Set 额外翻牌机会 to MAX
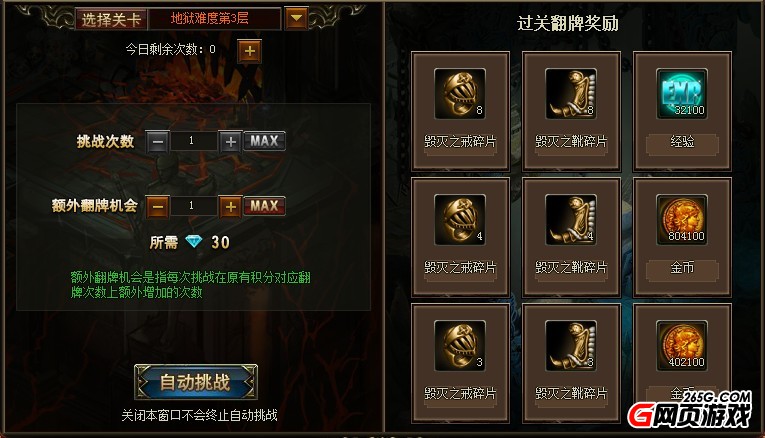This screenshot has width=765, height=438. click(x=264, y=206)
